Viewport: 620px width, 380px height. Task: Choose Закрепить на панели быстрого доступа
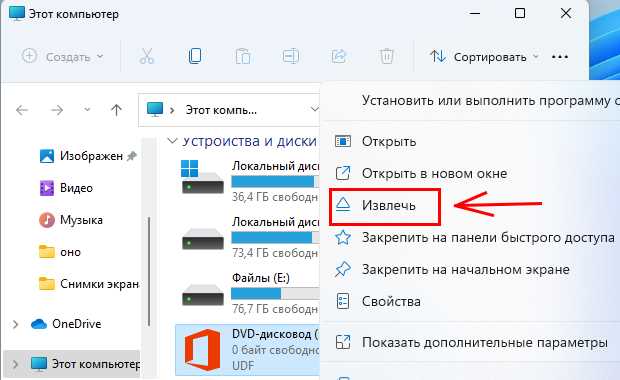(x=488, y=237)
